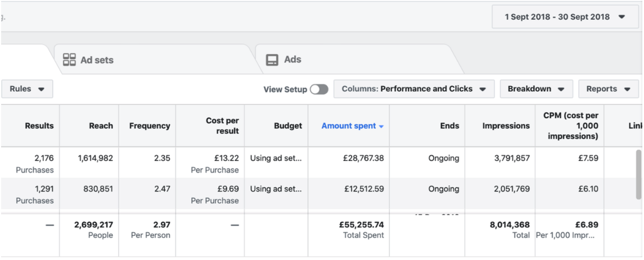Click the Cost per result header
The width and height of the screenshot is (644, 260).
(222, 126)
